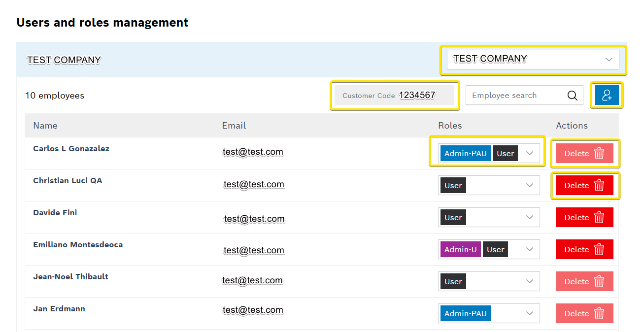Click the Email column header
The width and height of the screenshot is (644, 332).
[234, 126]
